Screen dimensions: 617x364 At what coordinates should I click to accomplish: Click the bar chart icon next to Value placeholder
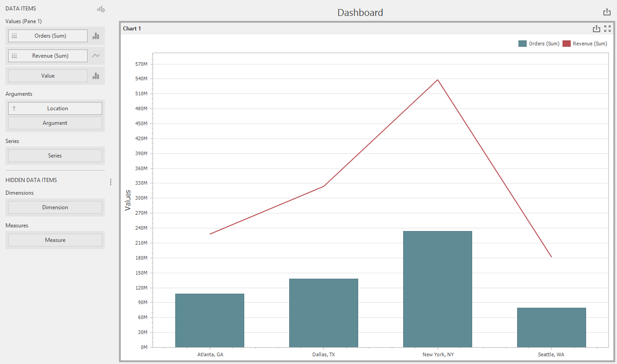pyautogui.click(x=96, y=76)
